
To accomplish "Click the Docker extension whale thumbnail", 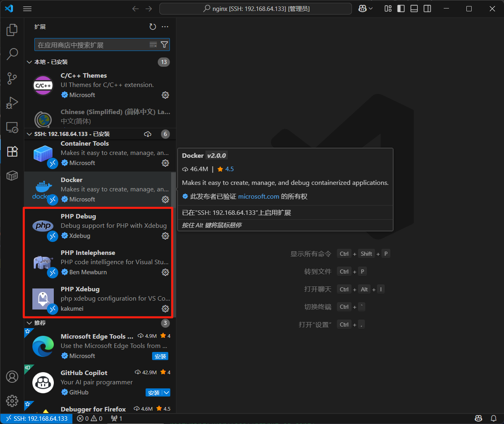I will (43, 190).
